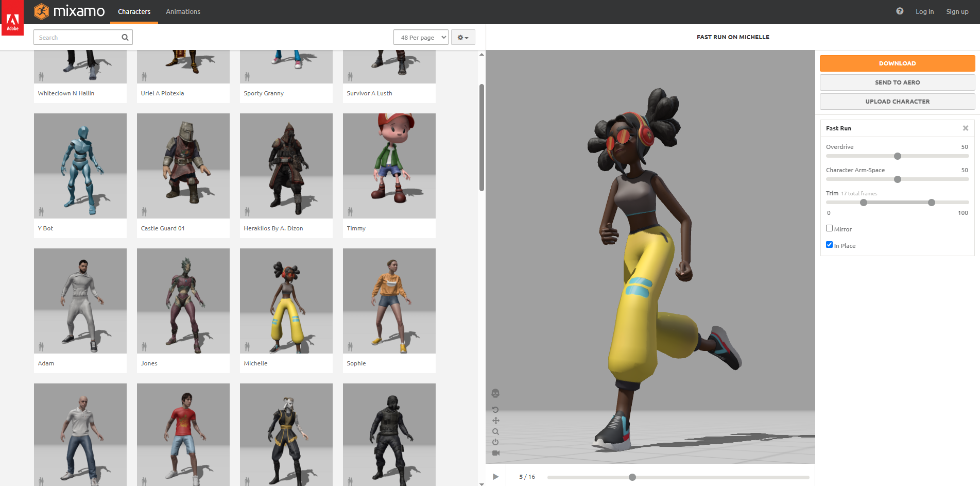
Task: Click the figure icon on Michelle thumbnail
Action: pyautogui.click(x=247, y=346)
